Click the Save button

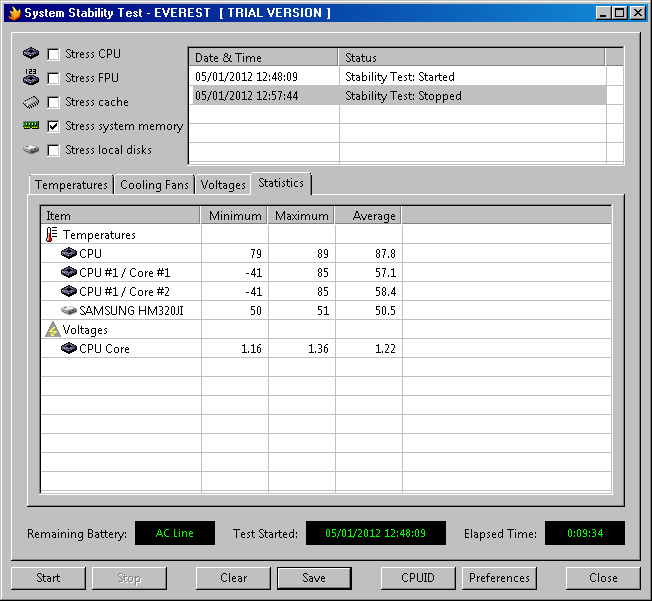click(x=313, y=578)
